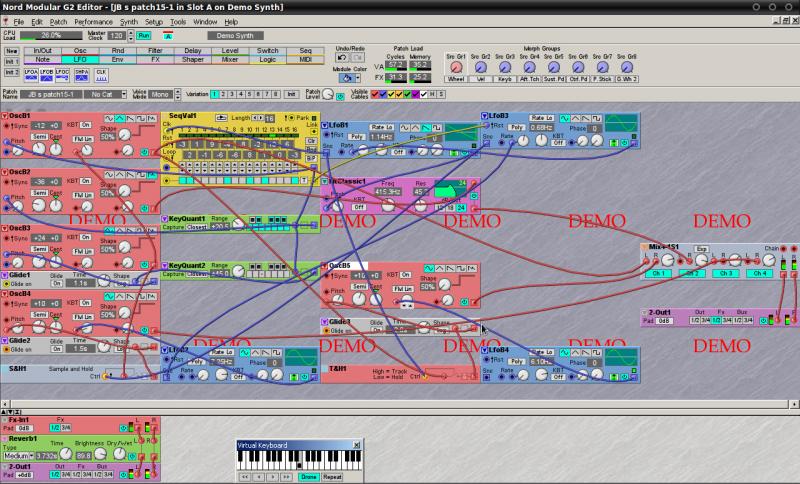Open Reverb1 Type Medium dropdown
Image resolution: width=800 pixels, height=484 pixels.
19,455
